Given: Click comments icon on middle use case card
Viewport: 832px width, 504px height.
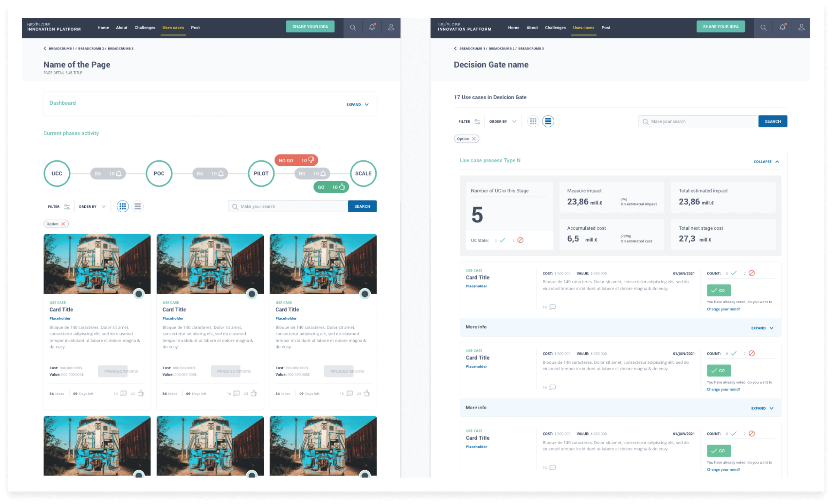Looking at the screenshot, I should [x=237, y=393].
